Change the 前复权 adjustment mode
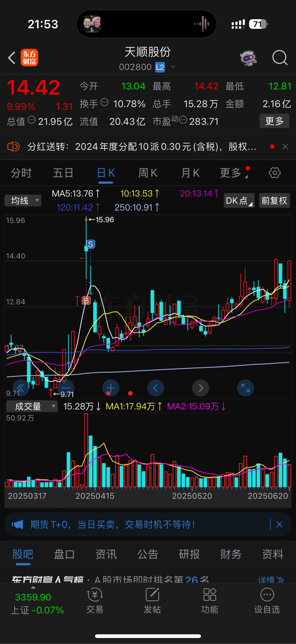This screenshot has width=296, height=644. [274, 201]
